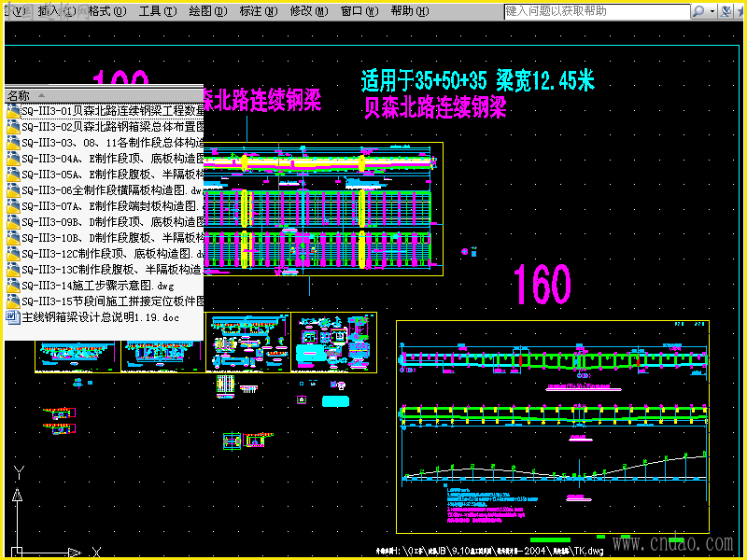Sort the file list by 名称 column header

point(105,96)
